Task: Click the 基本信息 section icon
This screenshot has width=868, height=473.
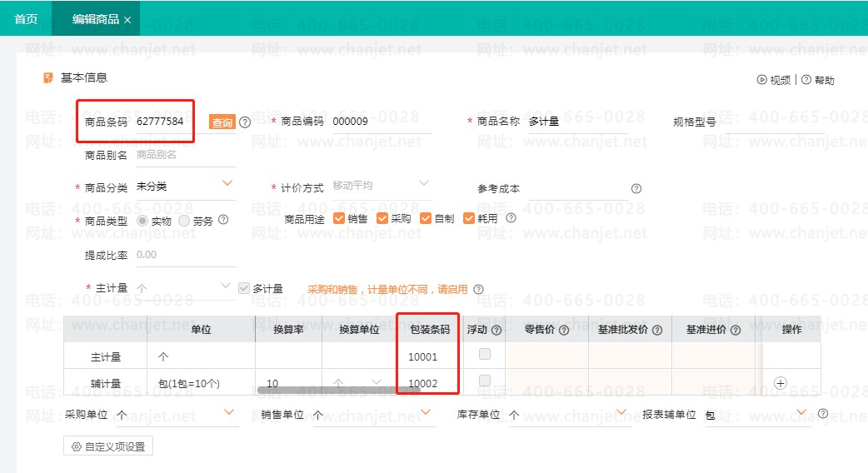Action: coord(48,78)
